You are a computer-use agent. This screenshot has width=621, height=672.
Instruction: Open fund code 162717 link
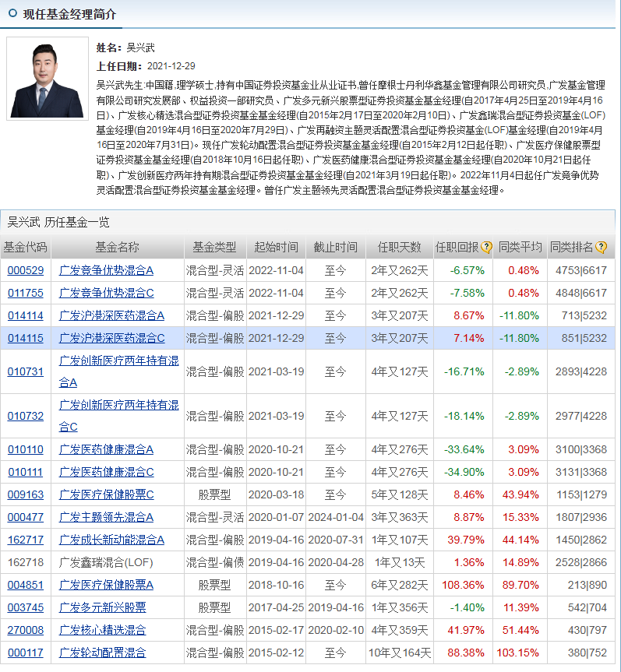(x=26, y=540)
